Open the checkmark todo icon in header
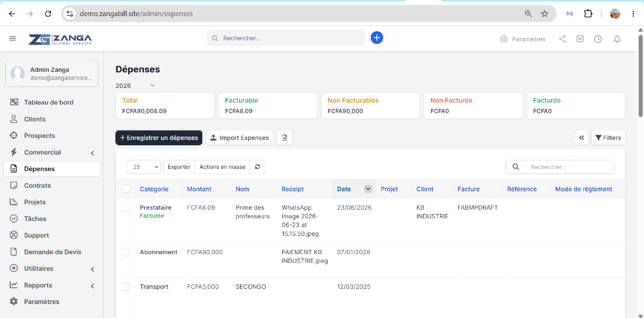Viewport: 644px width, 318px height. pos(580,39)
